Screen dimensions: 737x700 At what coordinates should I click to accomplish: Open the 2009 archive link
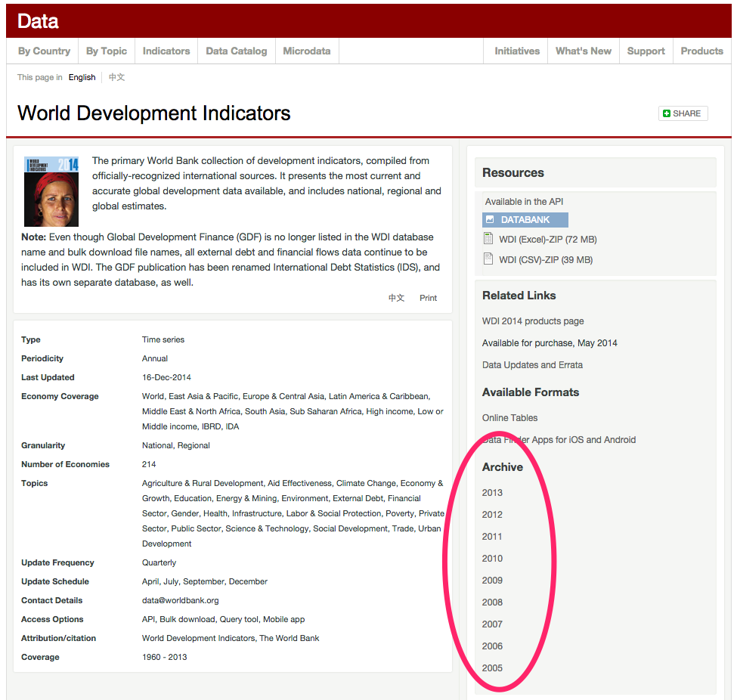(492, 581)
